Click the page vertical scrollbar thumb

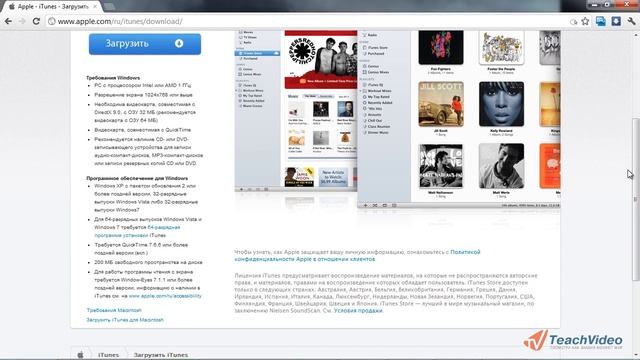636,200
